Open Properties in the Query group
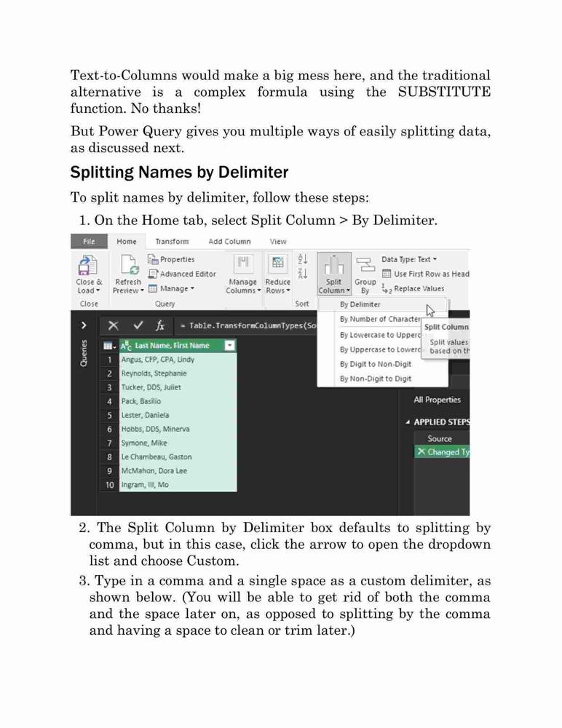This screenshot has width=562, height=728. (171, 260)
